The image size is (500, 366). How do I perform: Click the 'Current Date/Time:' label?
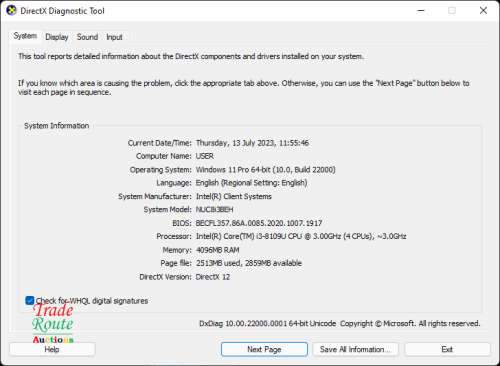click(x=160, y=143)
